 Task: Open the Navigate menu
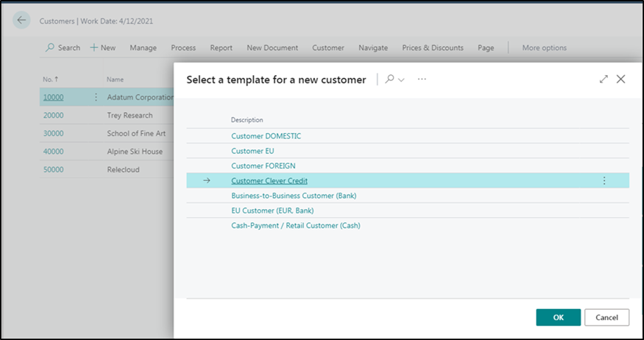[x=373, y=48]
